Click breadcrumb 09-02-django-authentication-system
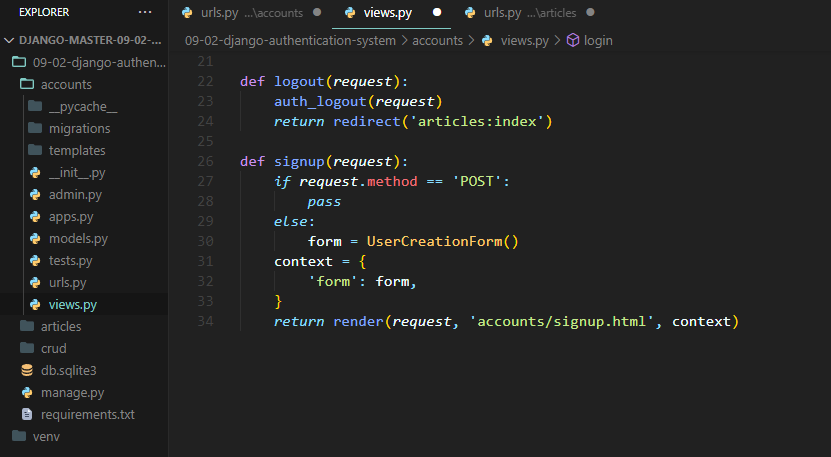The image size is (831, 457). (290, 41)
